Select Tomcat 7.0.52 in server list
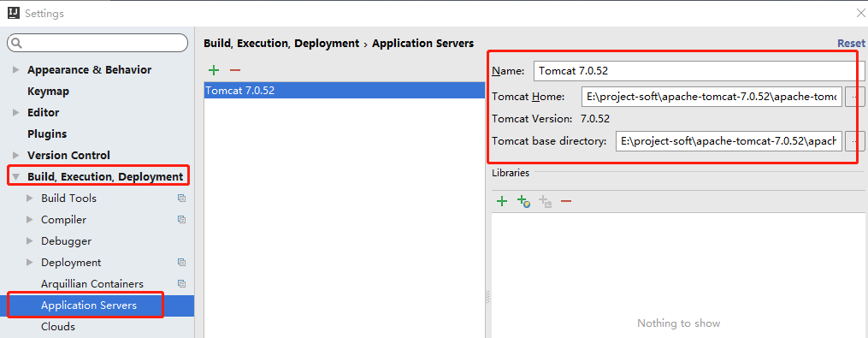Image resolution: width=868 pixels, height=338 pixels. 345,91
